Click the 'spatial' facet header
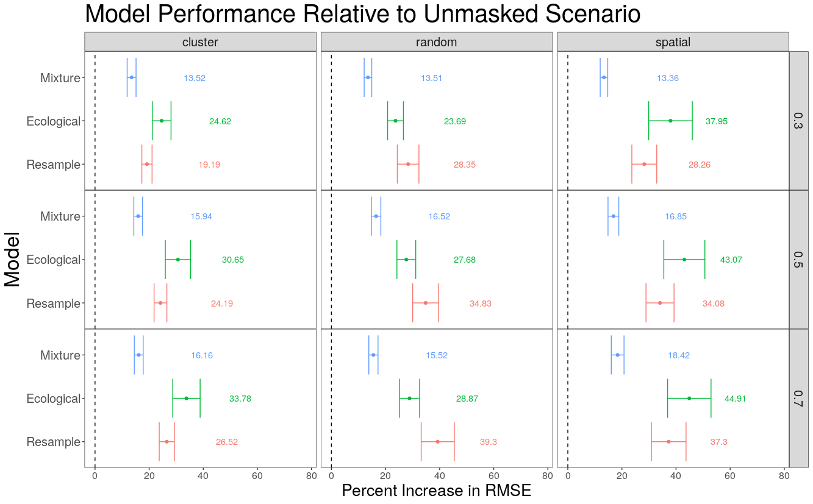 click(673, 42)
